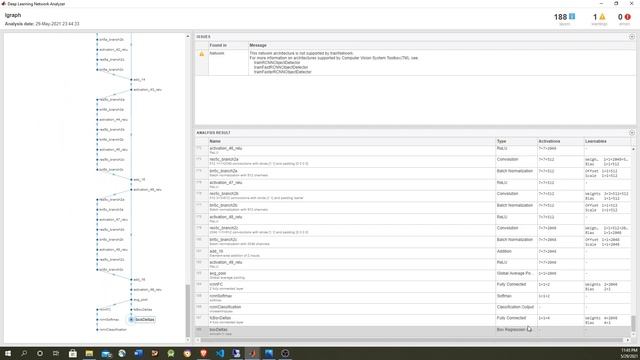Select the add_14 node in the graph
This screenshot has width=640, height=360.
click(139, 80)
